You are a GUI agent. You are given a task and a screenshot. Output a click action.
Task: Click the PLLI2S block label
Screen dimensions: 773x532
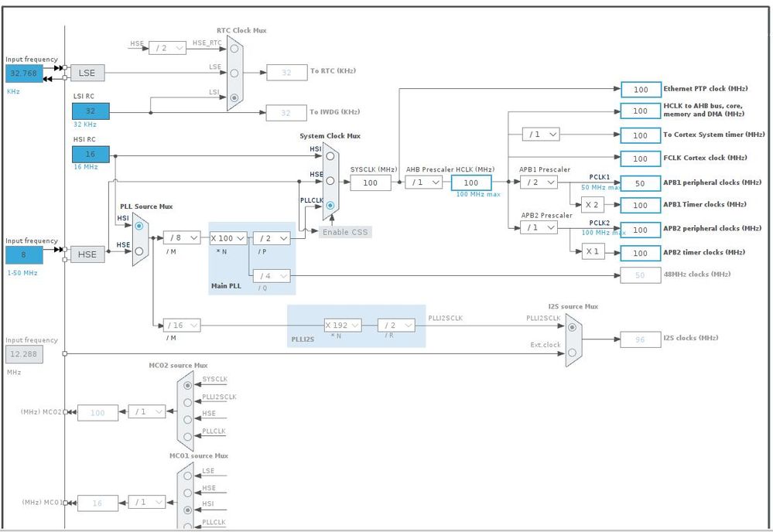click(303, 339)
